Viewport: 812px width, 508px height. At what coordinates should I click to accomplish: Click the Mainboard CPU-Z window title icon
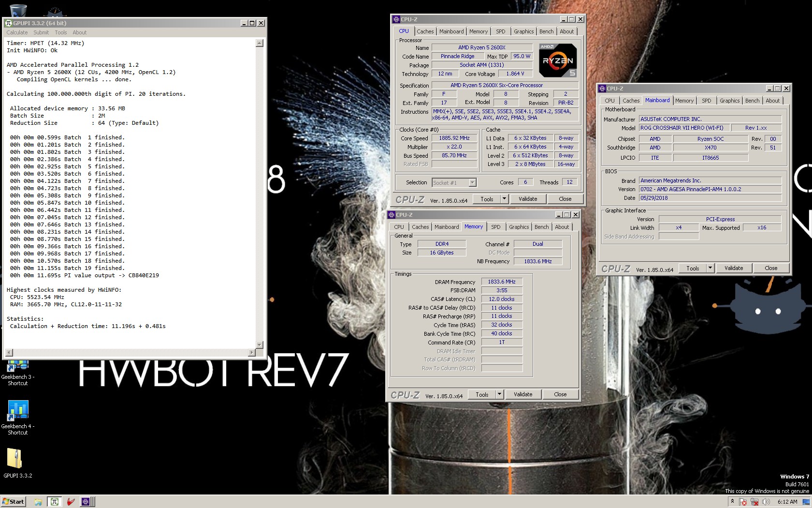coord(602,89)
